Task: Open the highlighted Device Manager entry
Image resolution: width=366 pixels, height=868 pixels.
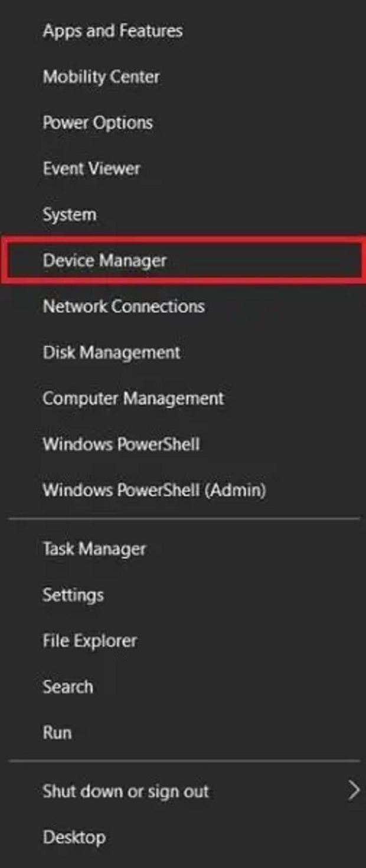Action: [x=104, y=260]
